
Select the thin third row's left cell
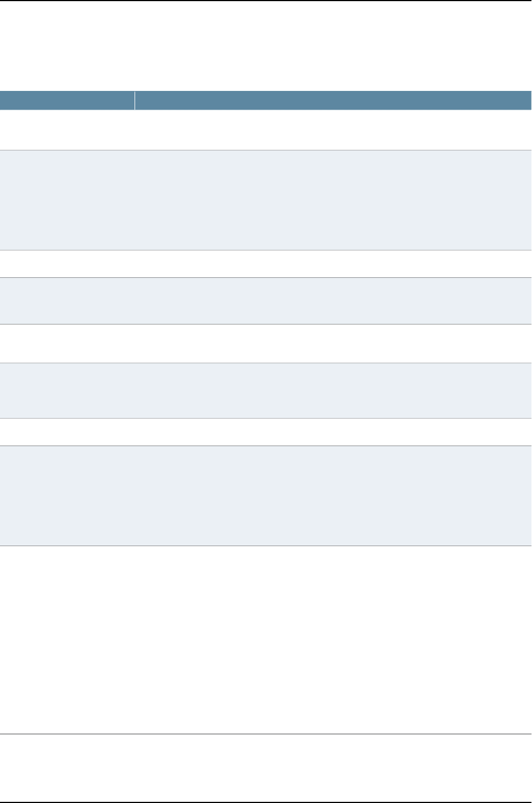click(x=67, y=264)
